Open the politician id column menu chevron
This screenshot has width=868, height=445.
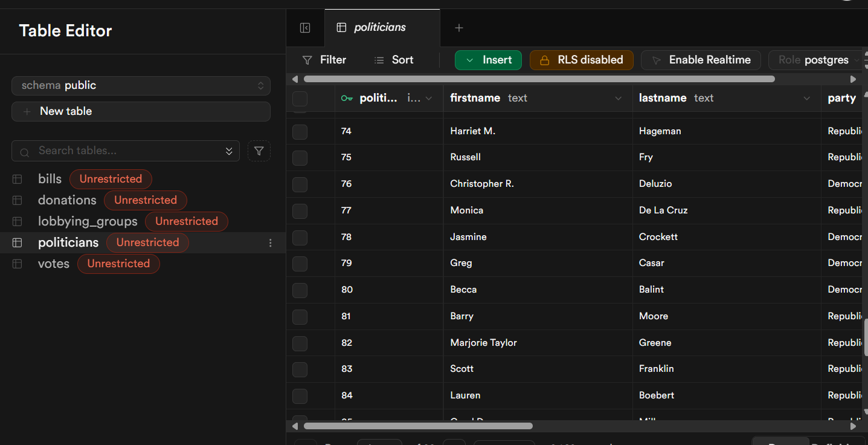(429, 99)
